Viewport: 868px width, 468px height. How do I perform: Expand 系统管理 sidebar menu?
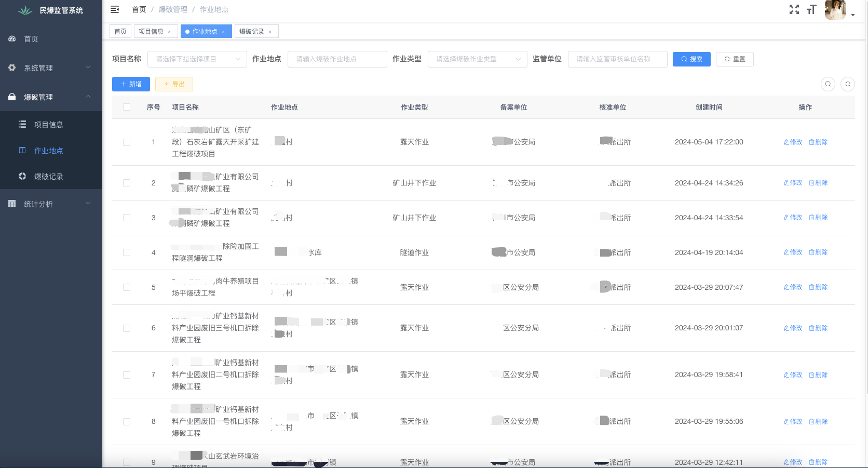(51, 68)
